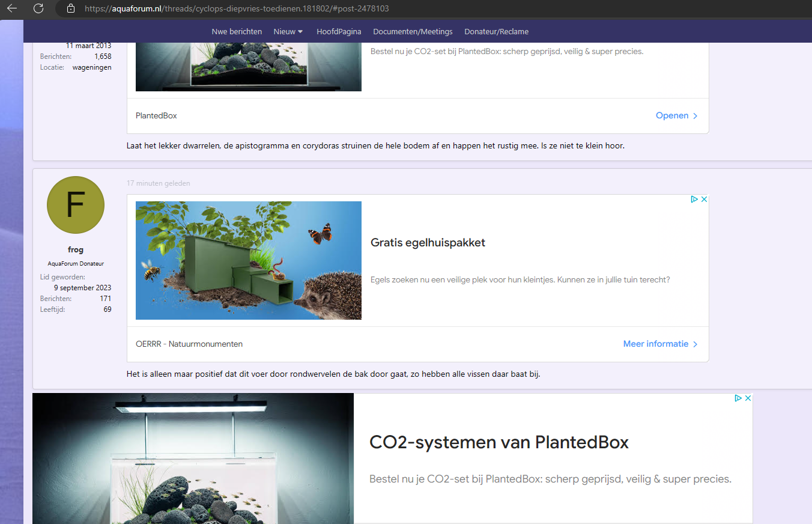Click the browser back arrow
This screenshot has width=812, height=524.
point(12,8)
